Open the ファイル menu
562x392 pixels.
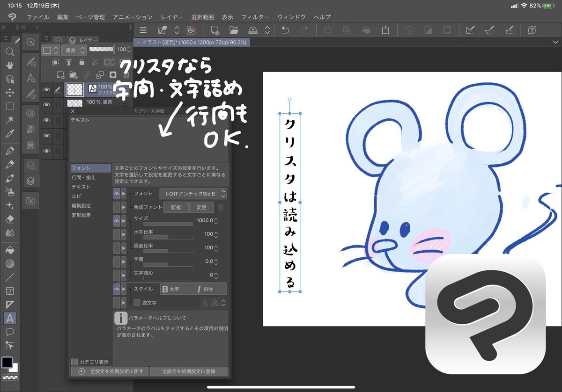[x=38, y=17]
